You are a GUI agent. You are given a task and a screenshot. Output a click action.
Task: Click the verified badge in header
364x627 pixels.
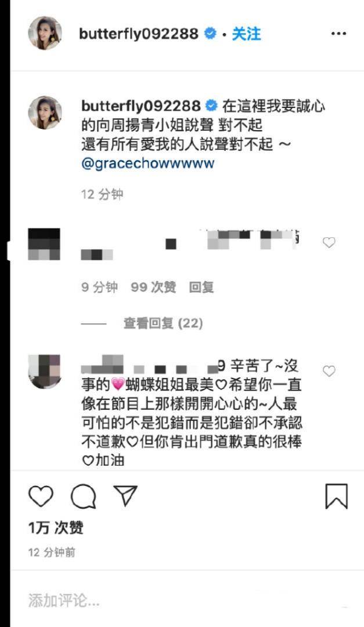coord(211,34)
